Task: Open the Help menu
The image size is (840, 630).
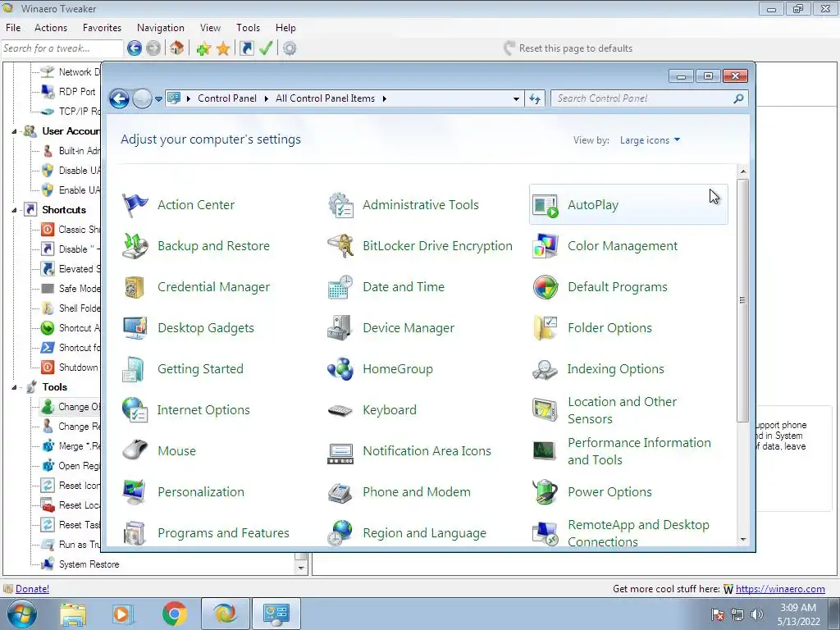Action: click(285, 28)
